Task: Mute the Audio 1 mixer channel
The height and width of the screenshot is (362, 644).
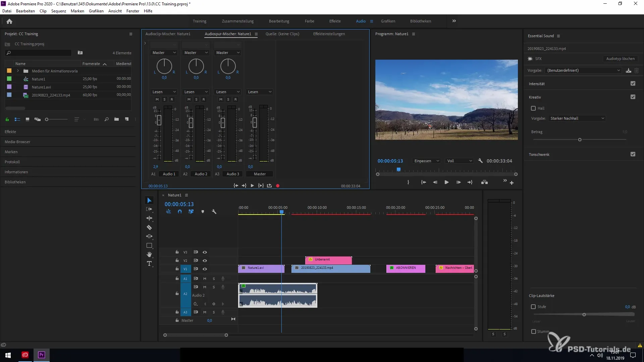Action: (x=157, y=100)
